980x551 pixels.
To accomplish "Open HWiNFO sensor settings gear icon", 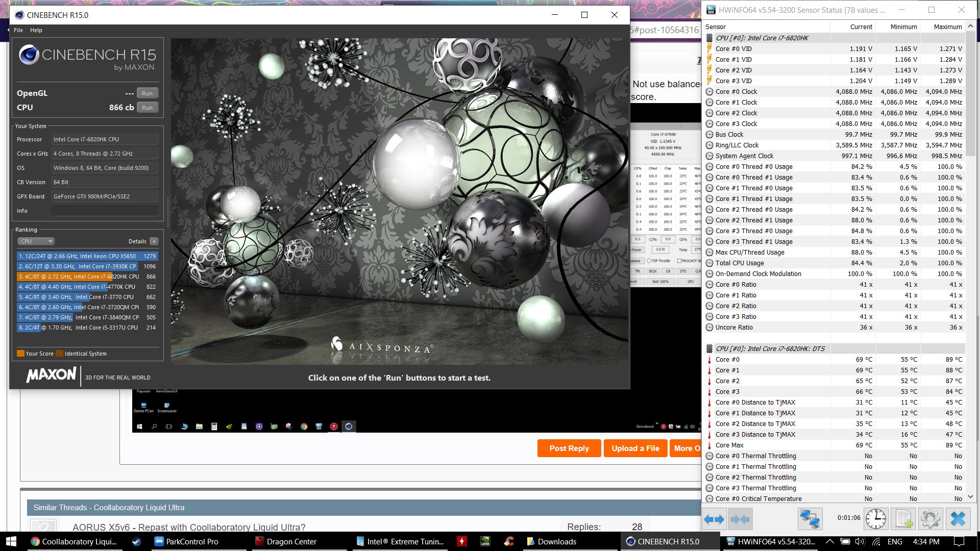I will tap(930, 519).
